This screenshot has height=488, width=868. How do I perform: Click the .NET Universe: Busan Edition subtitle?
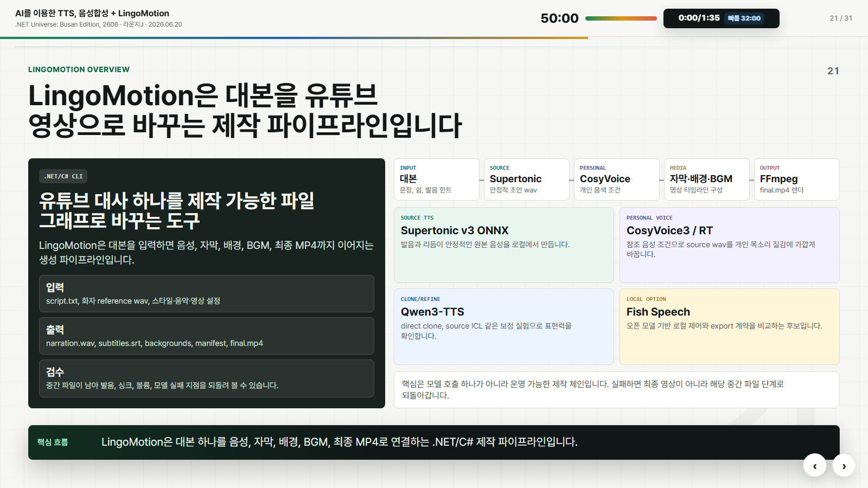99,24
